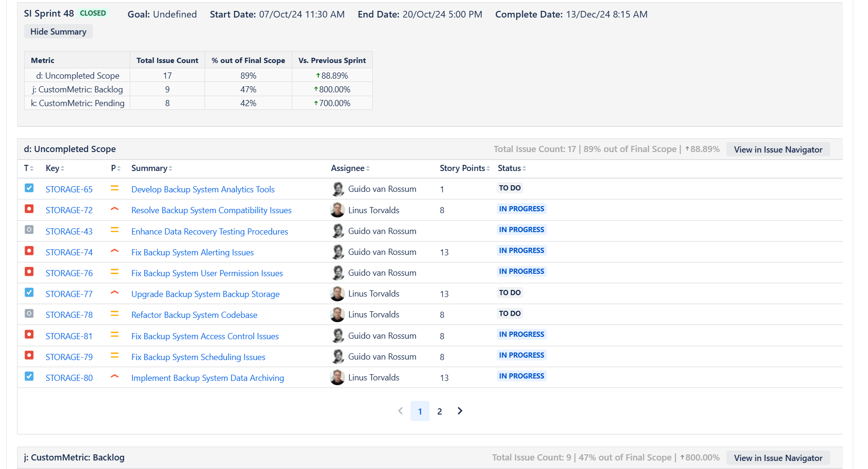This screenshot has height=469, width=868.
Task: Click the bug icon next to STORAGE-72
Action: pos(29,209)
